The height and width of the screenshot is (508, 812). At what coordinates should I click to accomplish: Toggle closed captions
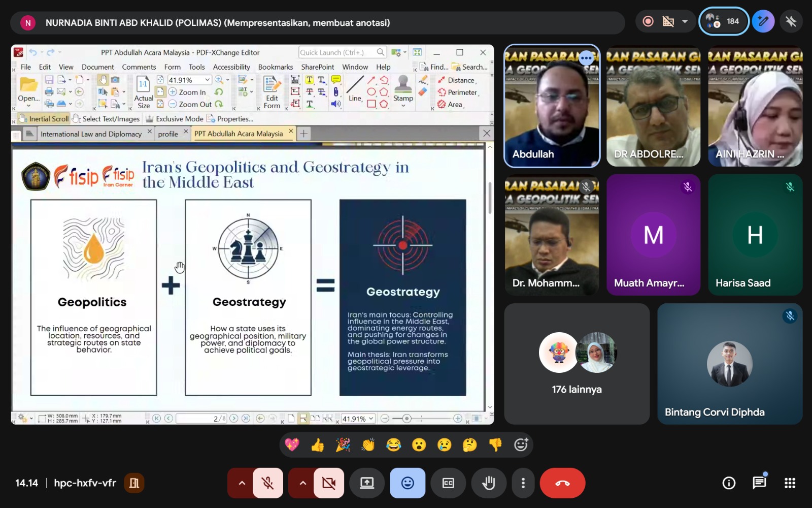point(448,483)
